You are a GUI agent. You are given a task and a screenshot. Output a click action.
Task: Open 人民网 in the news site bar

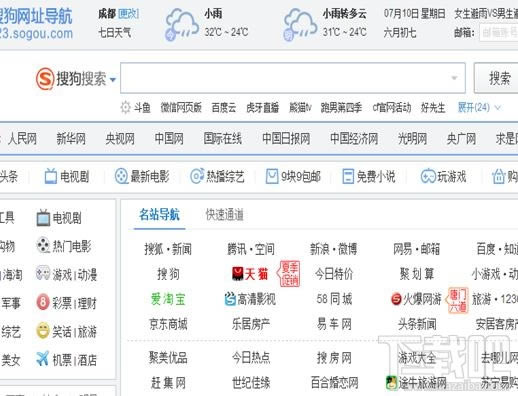(22, 138)
